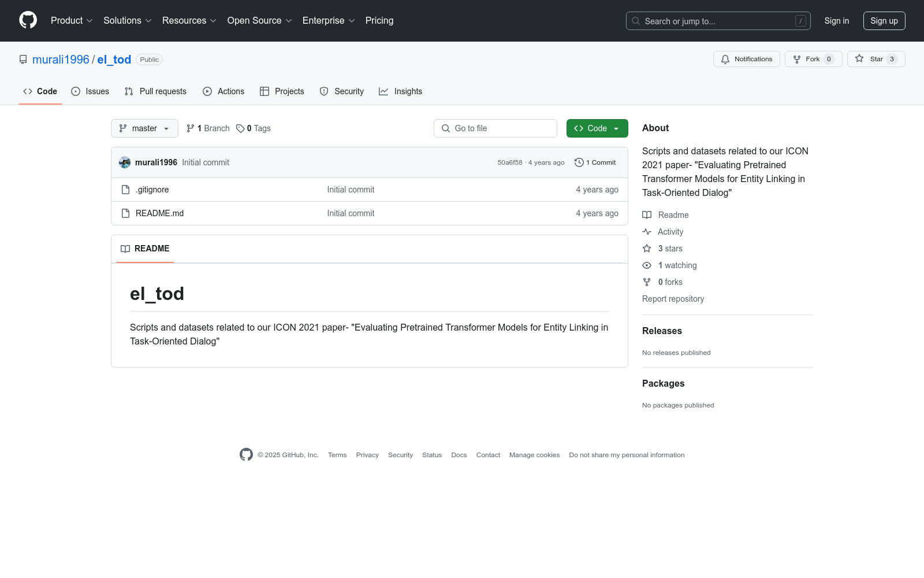Click Manage cookies in footer
The width and height of the screenshot is (924, 578).
pyautogui.click(x=534, y=455)
